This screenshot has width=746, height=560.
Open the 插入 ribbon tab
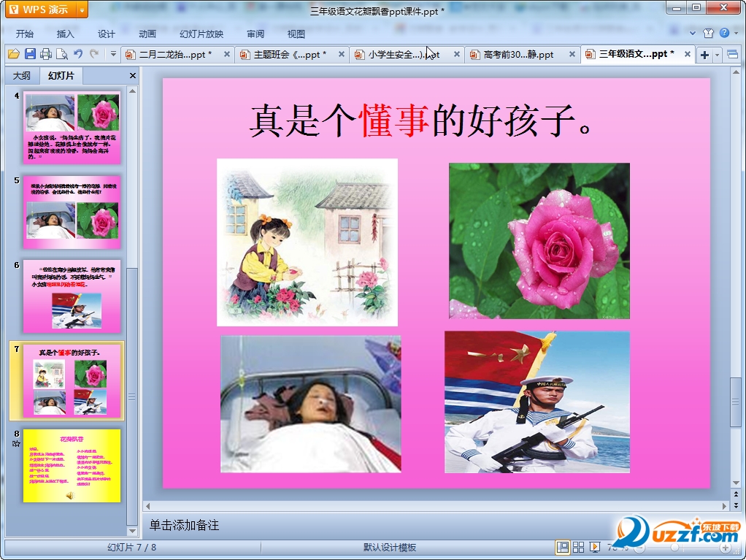pos(65,34)
